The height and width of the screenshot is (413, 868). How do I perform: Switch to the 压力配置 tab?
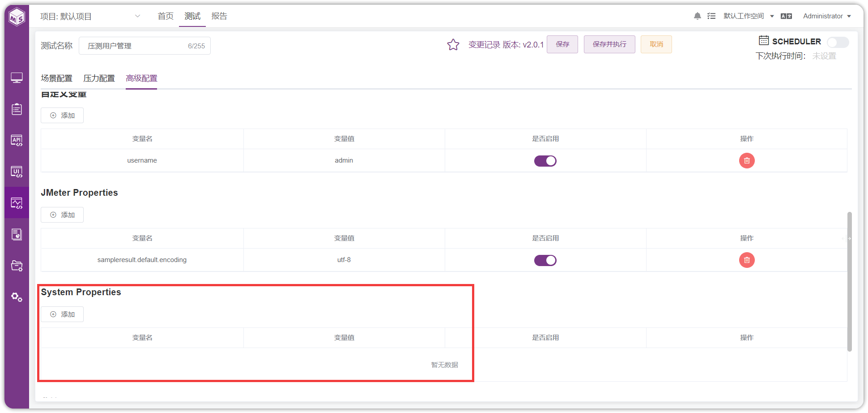tap(99, 78)
